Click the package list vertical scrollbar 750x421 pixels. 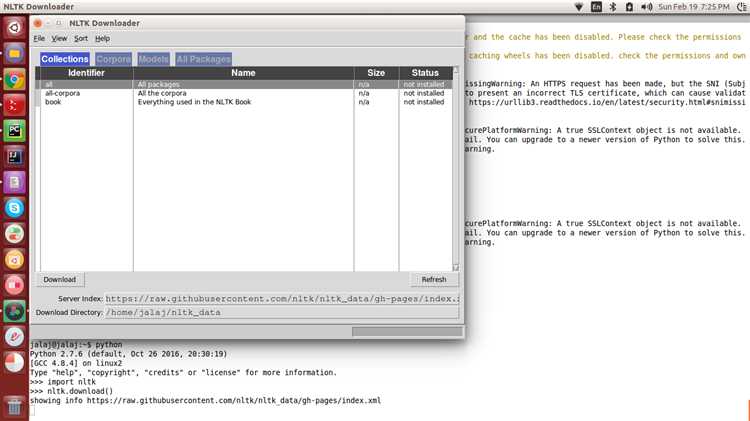456,169
